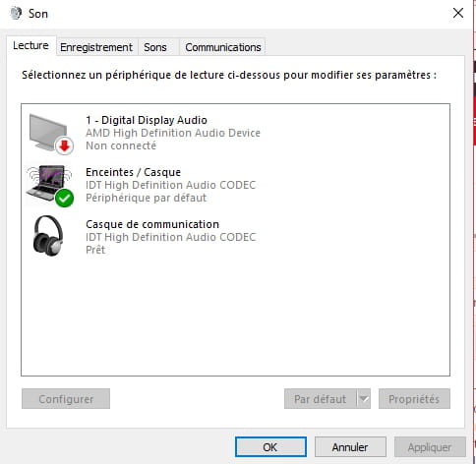476x464 pixels.
Task: Open the Sons tab
Action: 155,47
